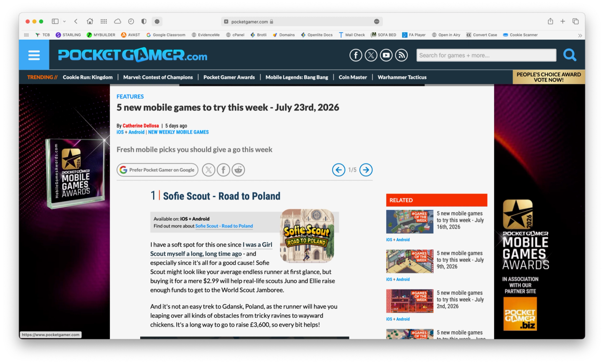Open Google Classroom bookmark
Viewport: 604px width, 364px height.
click(166, 35)
